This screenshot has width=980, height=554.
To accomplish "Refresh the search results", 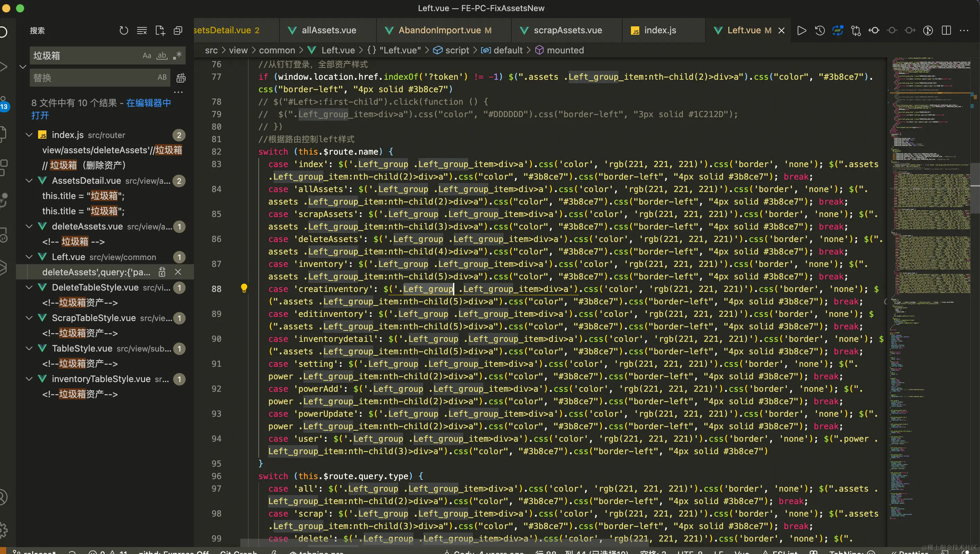I will point(124,31).
